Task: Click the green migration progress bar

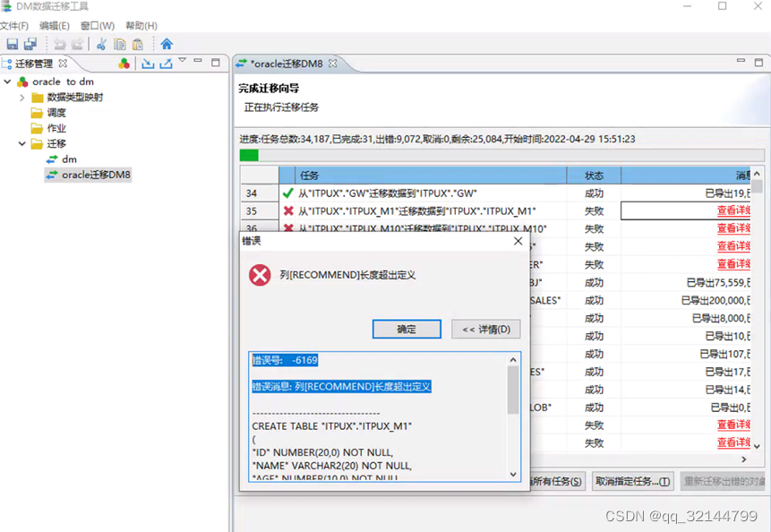Action: coord(249,155)
